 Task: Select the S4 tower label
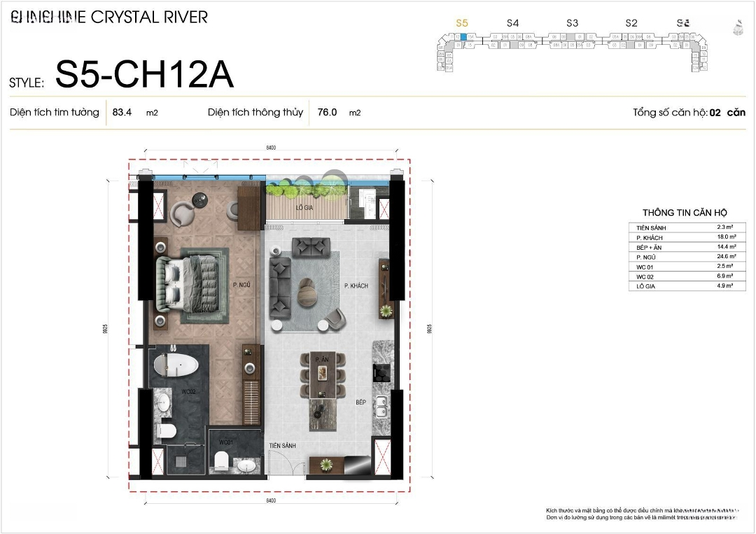pos(512,23)
